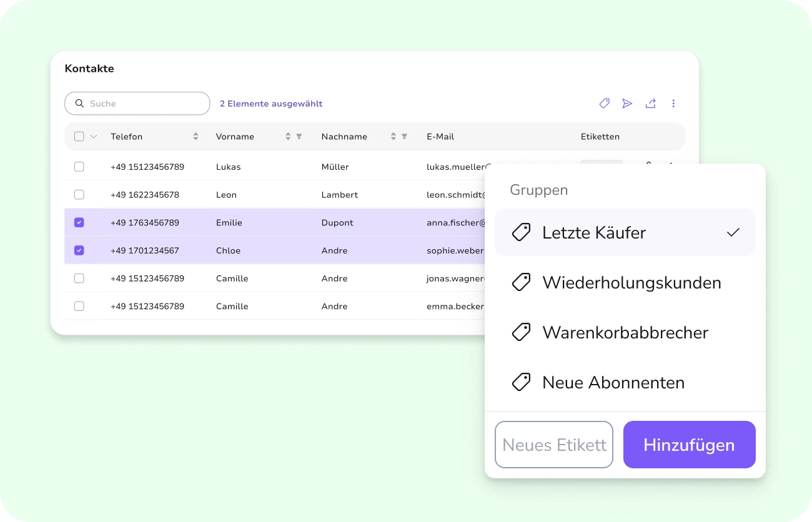812x522 pixels.
Task: Click the tag icon beside Letzte Käufer
Action: click(521, 232)
